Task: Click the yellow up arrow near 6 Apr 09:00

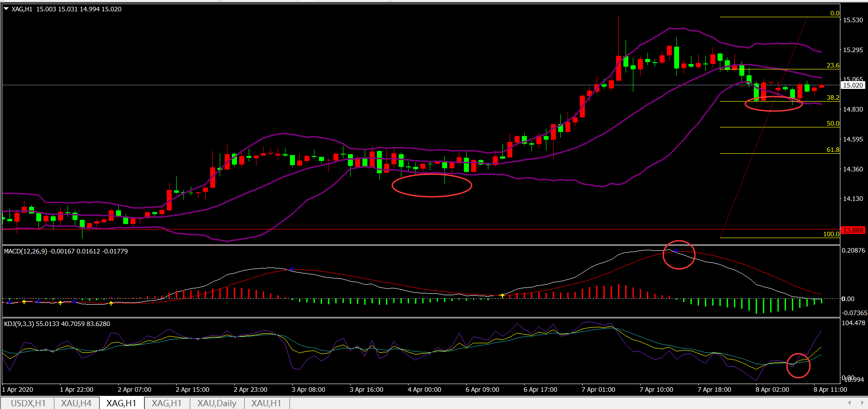Action: click(502, 296)
